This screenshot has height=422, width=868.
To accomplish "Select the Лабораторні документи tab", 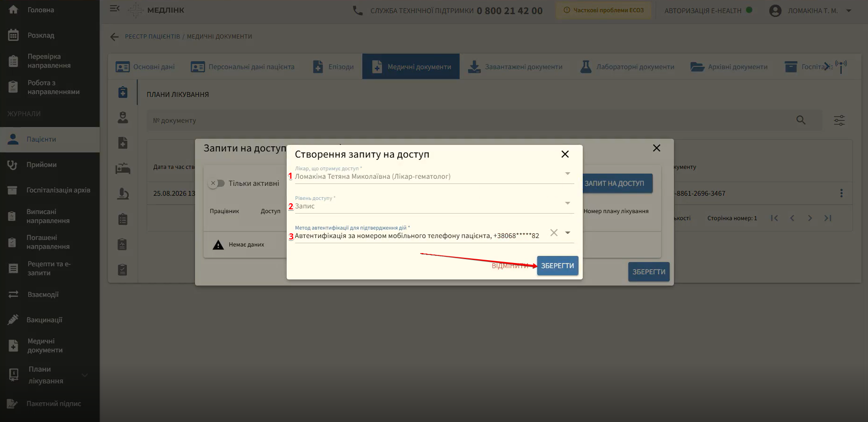I will [x=627, y=67].
